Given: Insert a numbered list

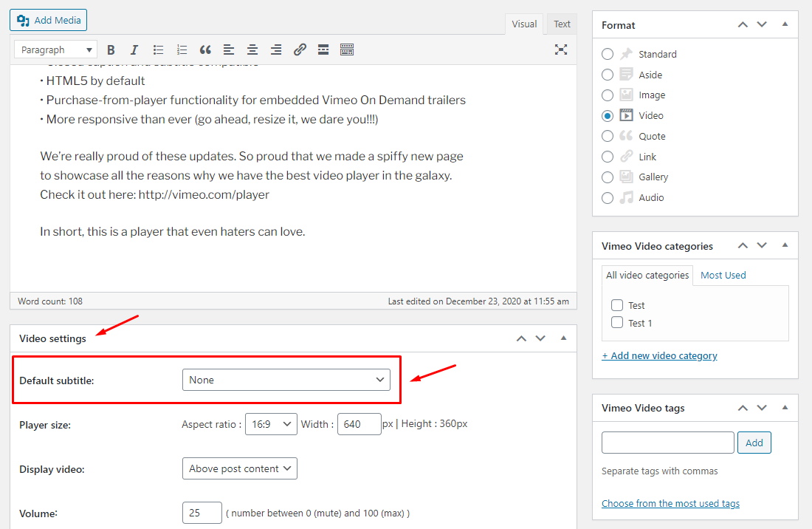Looking at the screenshot, I should (x=182, y=50).
